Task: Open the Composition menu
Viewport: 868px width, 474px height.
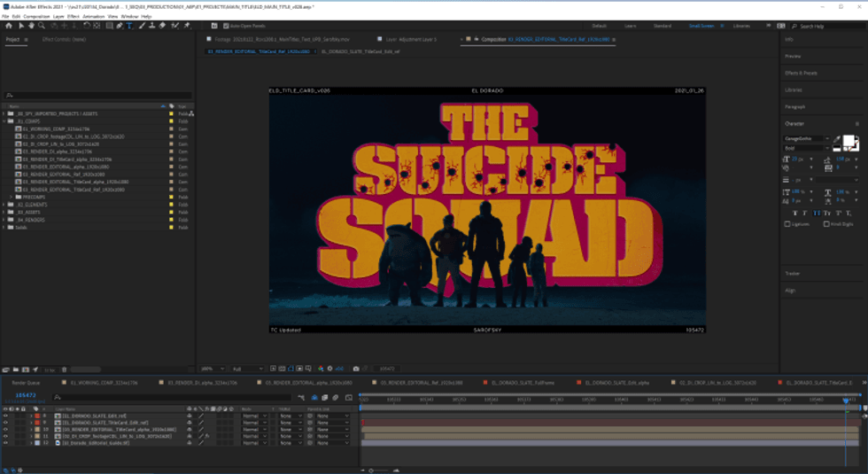Action: (36, 17)
